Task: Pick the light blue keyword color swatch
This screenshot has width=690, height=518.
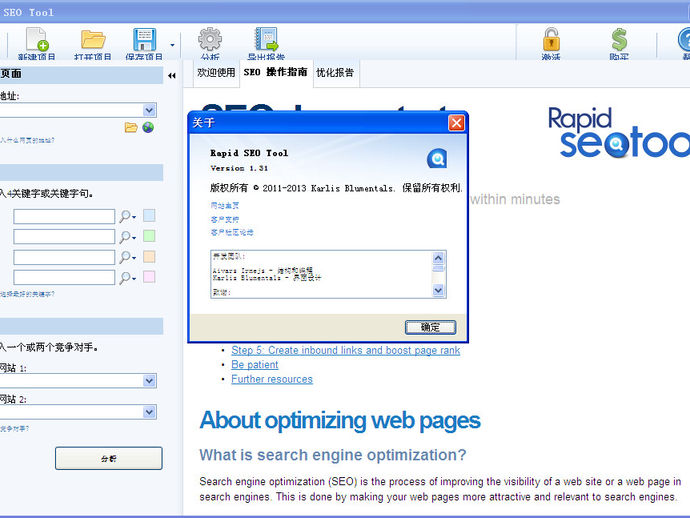Action: pos(149,216)
